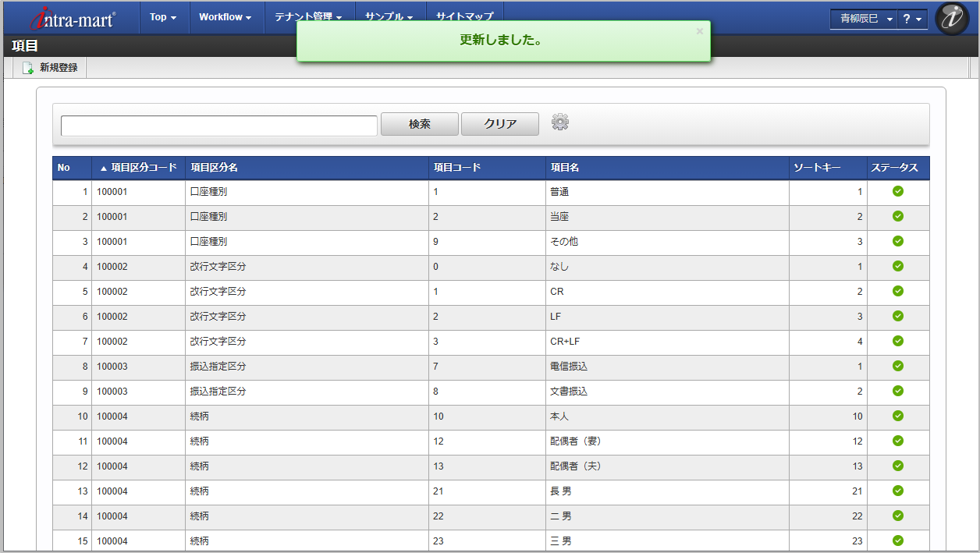
Task: Sort by 項目名 column header
Action: click(667, 168)
